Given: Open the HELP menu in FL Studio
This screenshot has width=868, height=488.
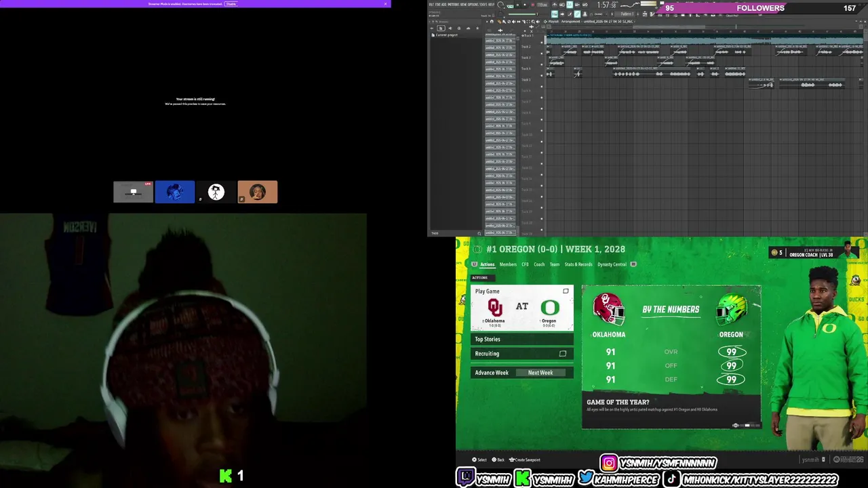Looking at the screenshot, I should pos(492,4).
